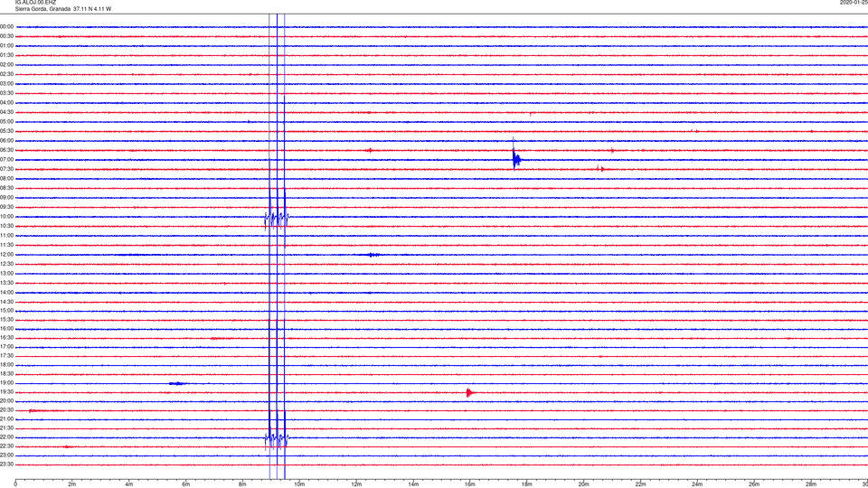868x488 pixels.
Task: Click the 12m axis tick label
Action: [x=356, y=484]
